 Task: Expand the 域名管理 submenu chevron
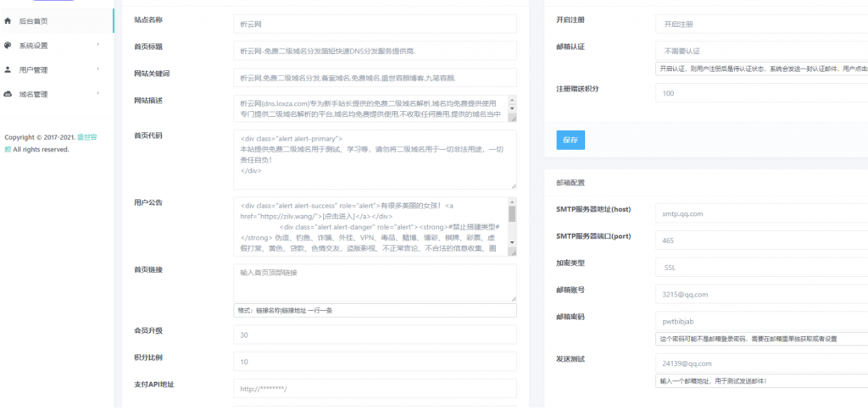pos(98,94)
